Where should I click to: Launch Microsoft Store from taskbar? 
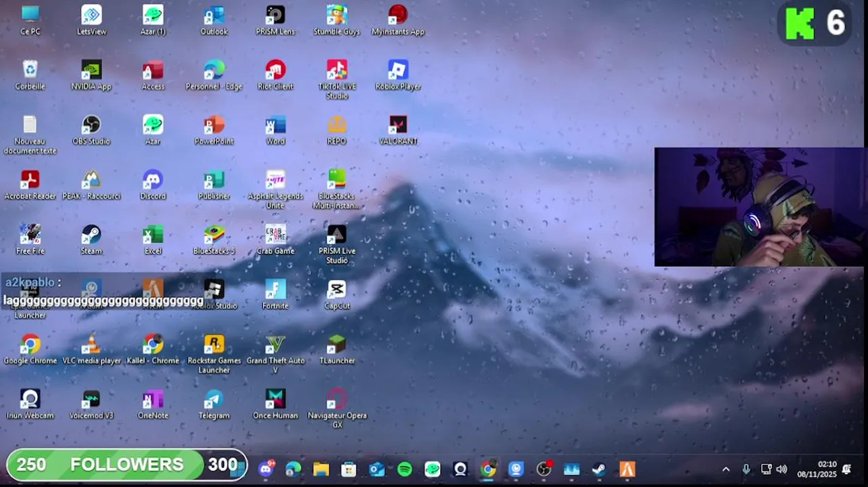point(349,469)
